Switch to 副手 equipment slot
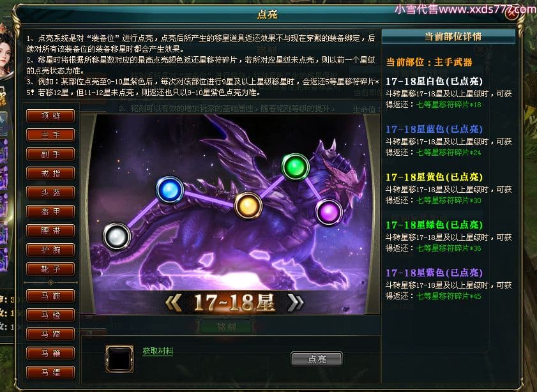Screen dimensions: 537x392 (50, 154)
